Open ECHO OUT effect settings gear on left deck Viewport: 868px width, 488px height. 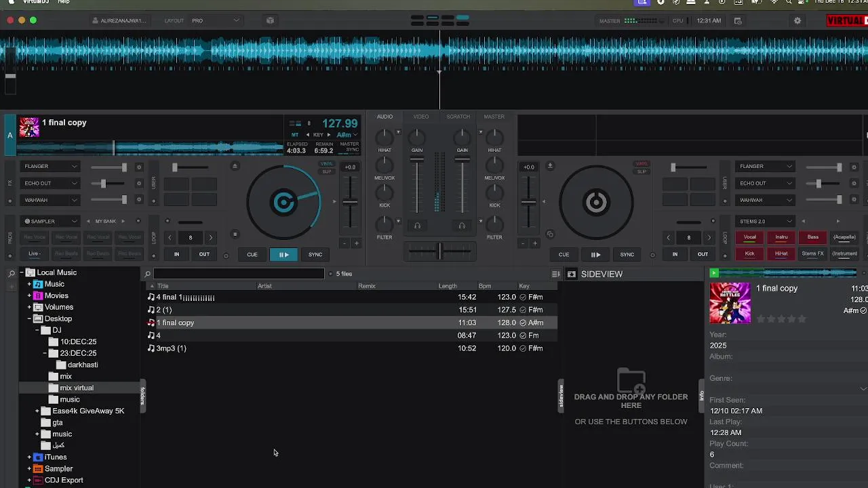(139, 183)
